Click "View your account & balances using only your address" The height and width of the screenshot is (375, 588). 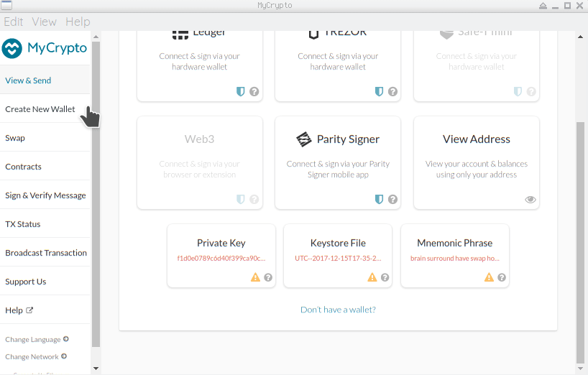click(x=477, y=170)
